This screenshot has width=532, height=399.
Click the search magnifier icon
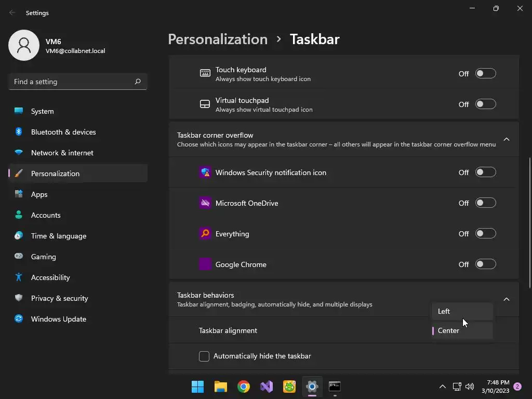click(x=138, y=82)
